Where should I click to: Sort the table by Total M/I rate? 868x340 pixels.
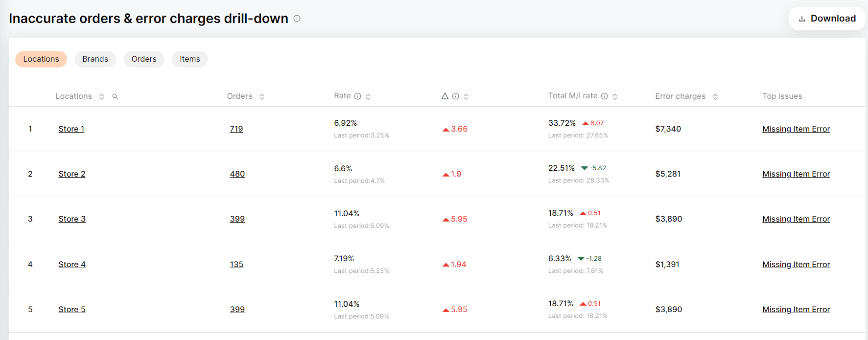coord(615,97)
